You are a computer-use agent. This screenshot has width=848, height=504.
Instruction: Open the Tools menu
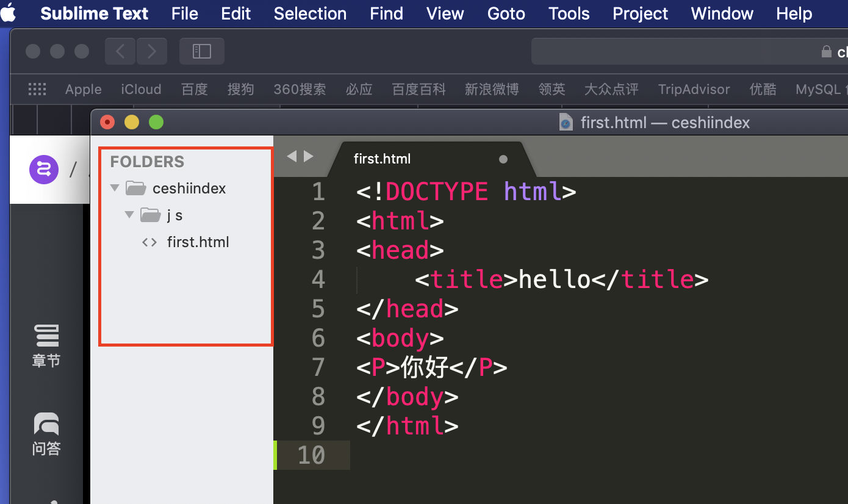[569, 13]
